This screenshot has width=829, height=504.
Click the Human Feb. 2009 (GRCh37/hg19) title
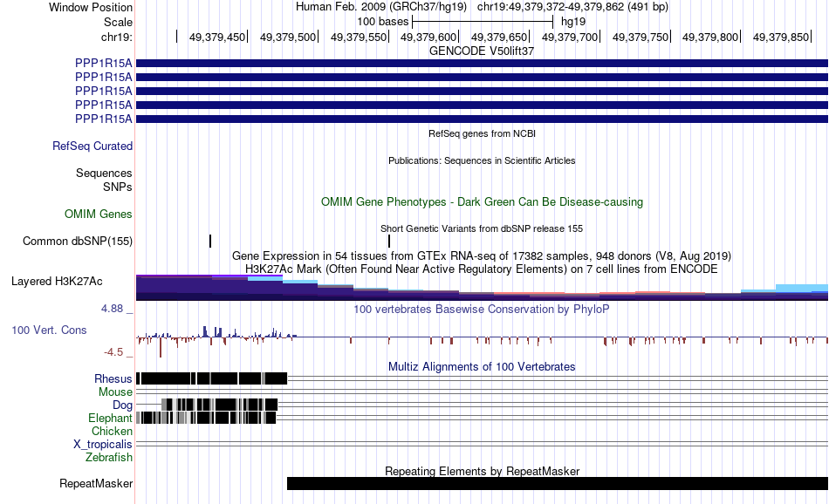[381, 7]
